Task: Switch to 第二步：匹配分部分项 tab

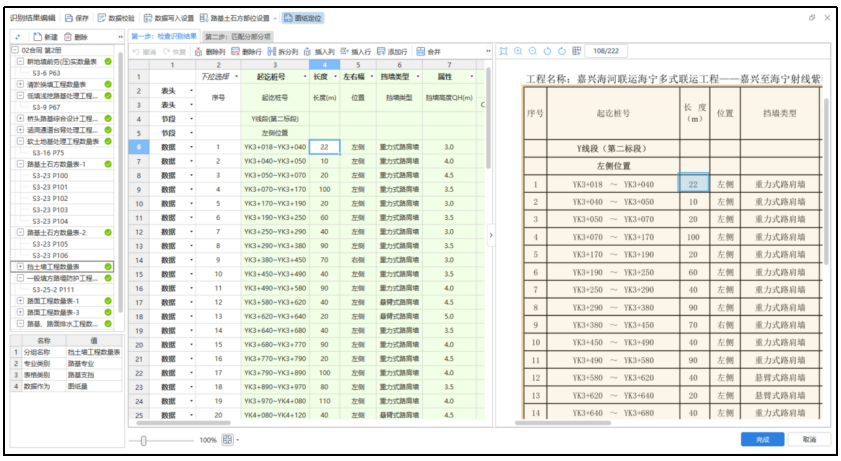Action: (237, 36)
